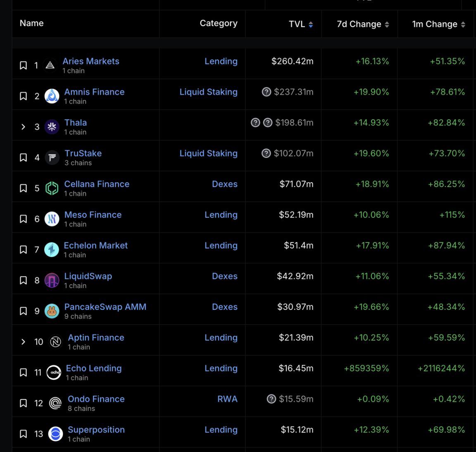
Task: Expand the Aptin Finance row
Action: 24,342
